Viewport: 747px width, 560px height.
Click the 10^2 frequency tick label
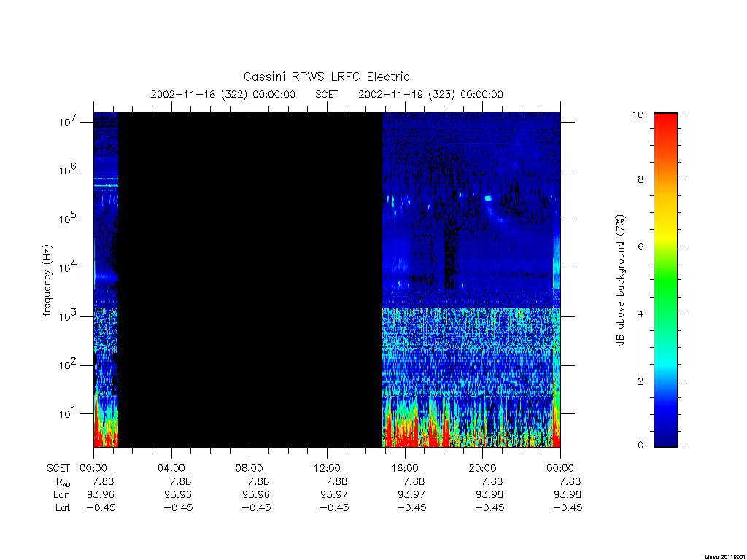(68, 365)
